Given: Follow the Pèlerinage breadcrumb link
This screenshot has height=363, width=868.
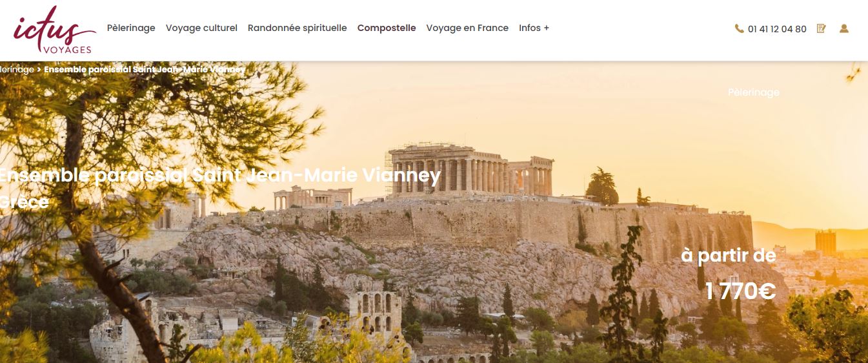Looking at the screenshot, I should coord(17,69).
